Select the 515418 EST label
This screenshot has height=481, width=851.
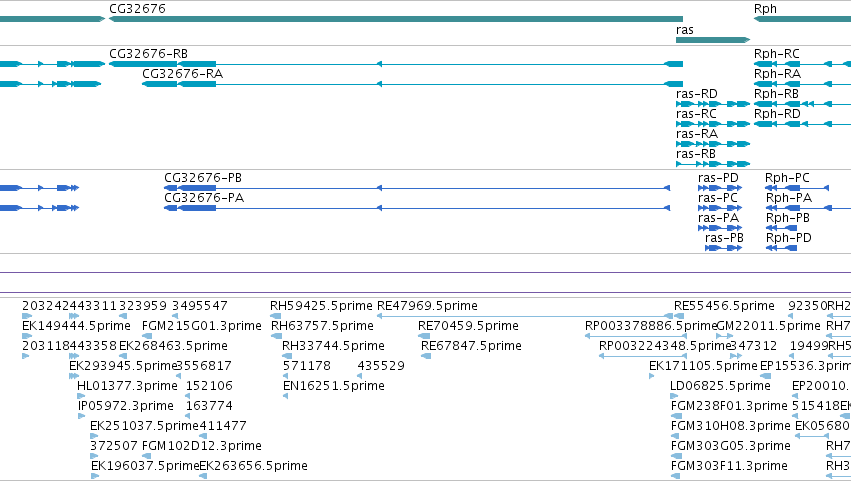815,407
